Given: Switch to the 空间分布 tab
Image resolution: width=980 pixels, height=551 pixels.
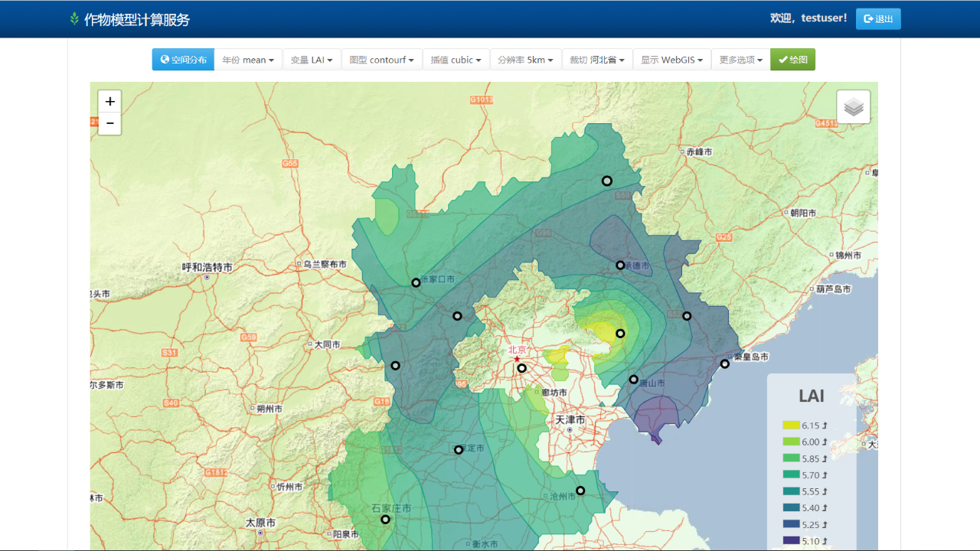Looking at the screenshot, I should tap(183, 60).
